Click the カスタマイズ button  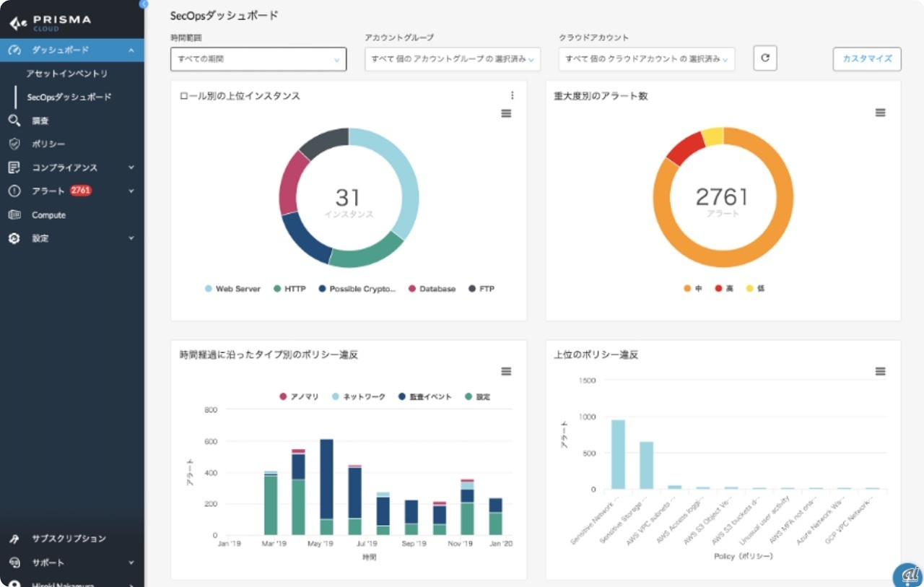coord(867,59)
